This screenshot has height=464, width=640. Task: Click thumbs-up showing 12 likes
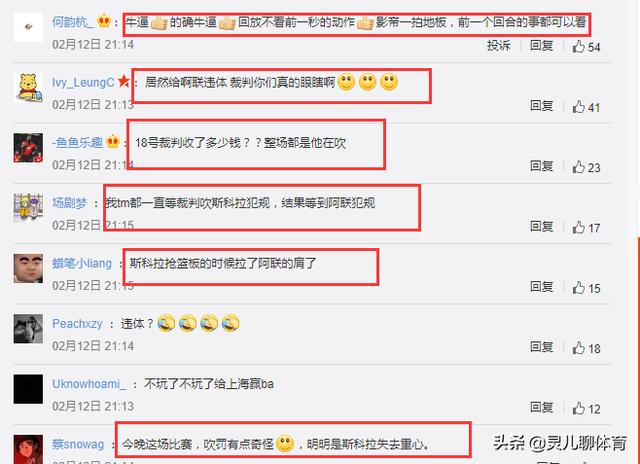click(578, 408)
